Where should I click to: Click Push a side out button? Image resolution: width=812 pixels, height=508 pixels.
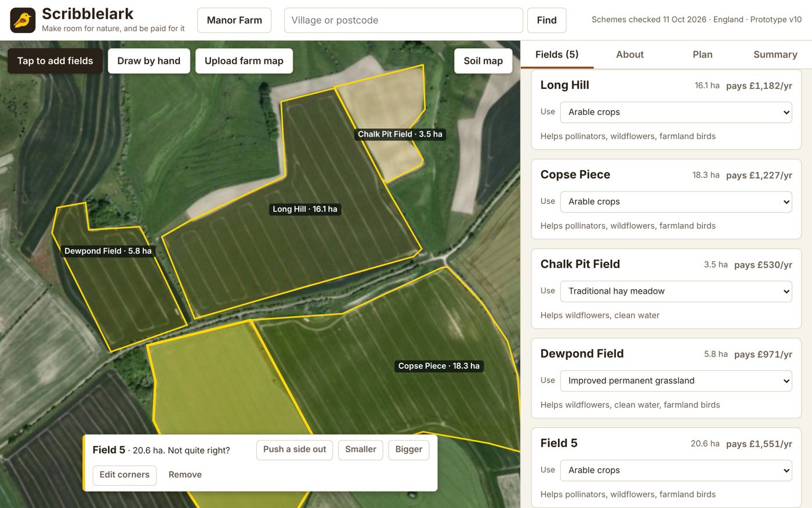(295, 449)
